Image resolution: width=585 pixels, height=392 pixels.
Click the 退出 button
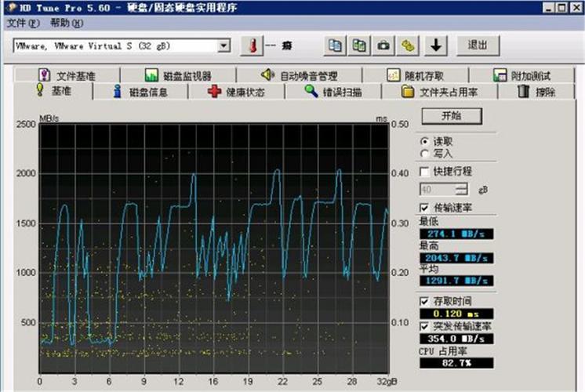(478, 45)
